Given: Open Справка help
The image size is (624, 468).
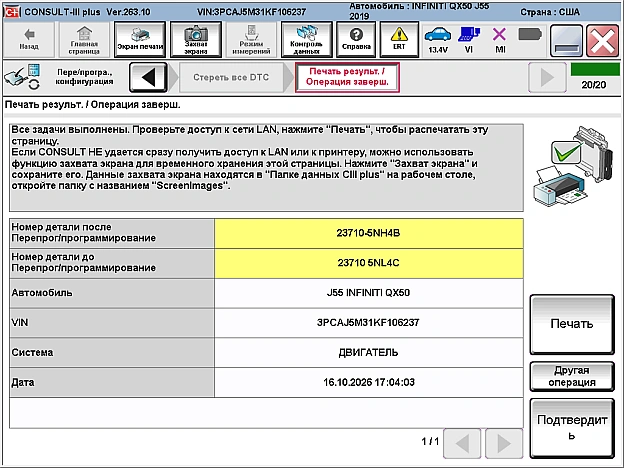Looking at the screenshot, I should point(356,39).
